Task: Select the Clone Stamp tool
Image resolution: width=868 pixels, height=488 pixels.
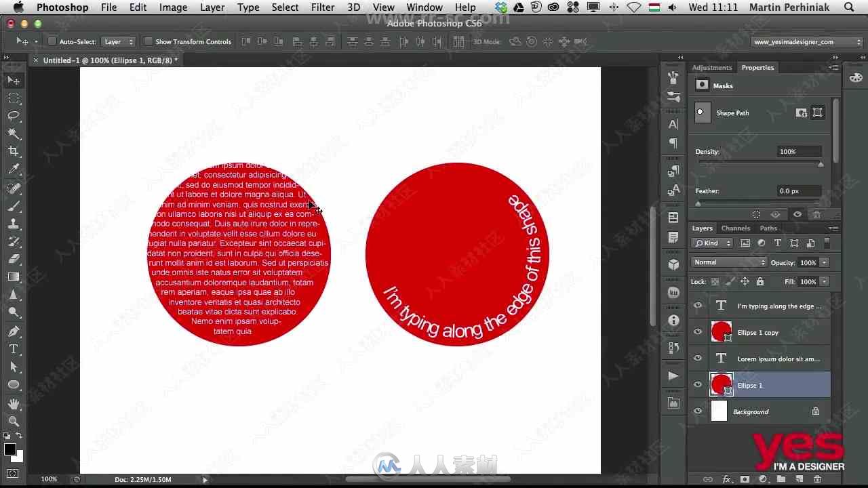Action: [14, 224]
